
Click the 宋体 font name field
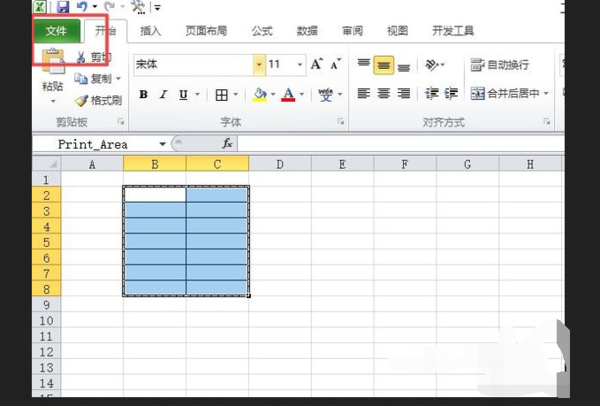tap(193, 64)
